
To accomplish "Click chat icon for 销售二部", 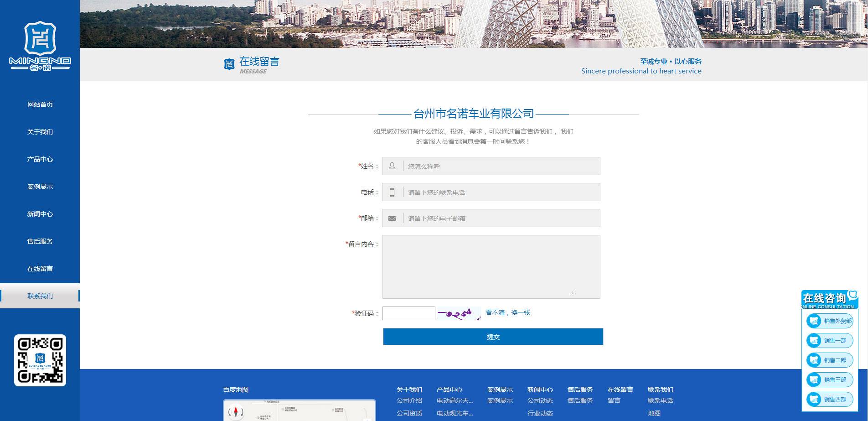I will 814,360.
